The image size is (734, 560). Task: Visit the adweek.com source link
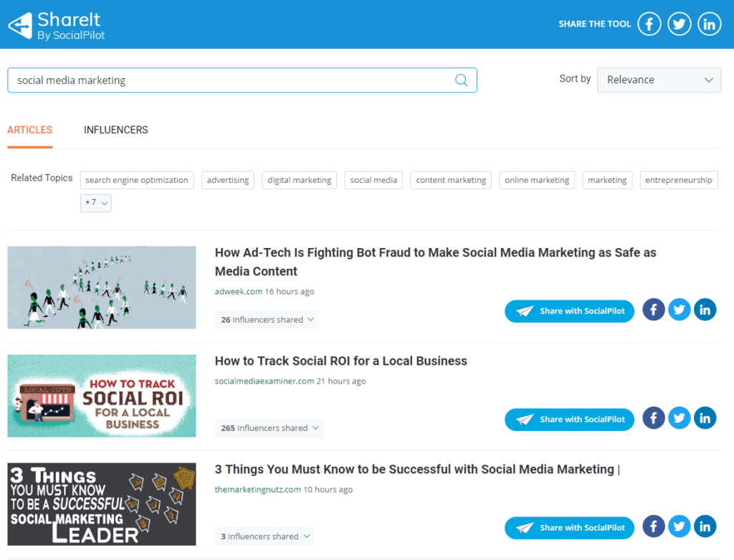point(238,292)
